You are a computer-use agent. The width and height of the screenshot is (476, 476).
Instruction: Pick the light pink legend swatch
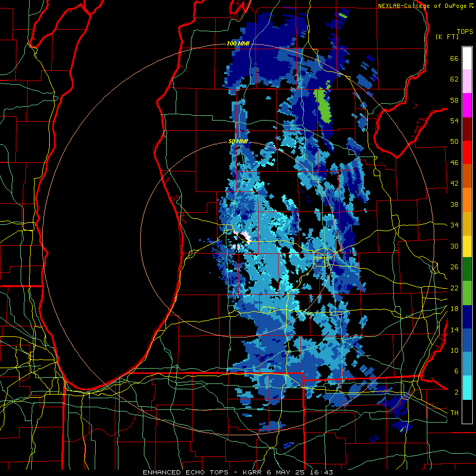point(467,81)
